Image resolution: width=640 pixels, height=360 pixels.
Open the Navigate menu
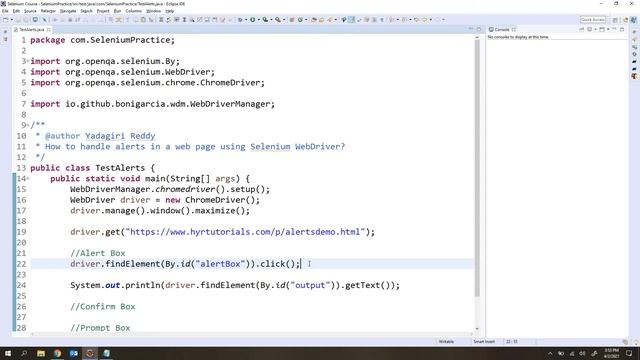click(68, 11)
